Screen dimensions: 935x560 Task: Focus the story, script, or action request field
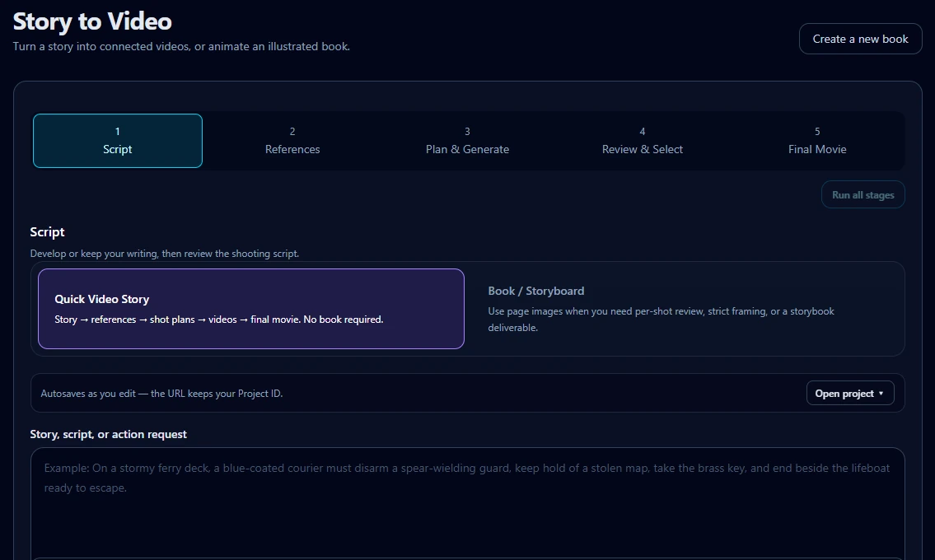coord(468,502)
